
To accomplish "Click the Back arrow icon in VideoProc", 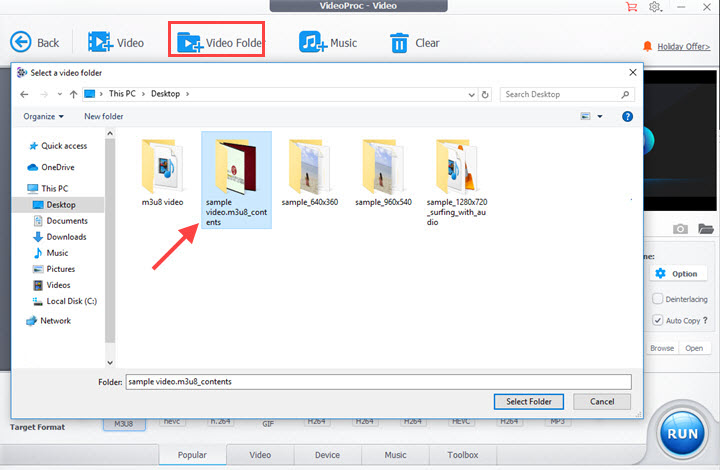I will click(x=21, y=42).
